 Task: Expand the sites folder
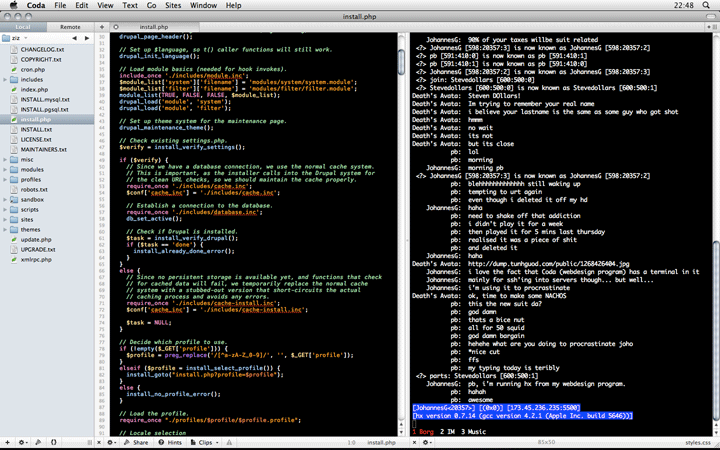(x=5, y=219)
